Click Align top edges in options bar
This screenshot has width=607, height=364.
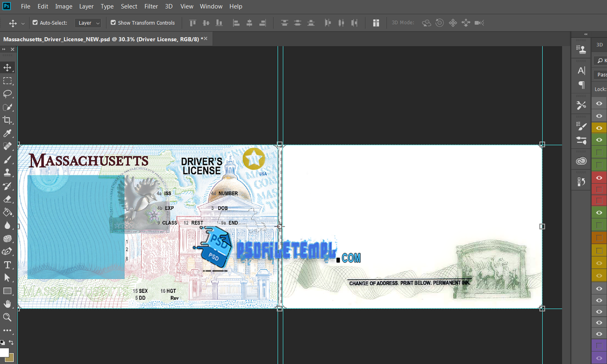click(x=193, y=23)
